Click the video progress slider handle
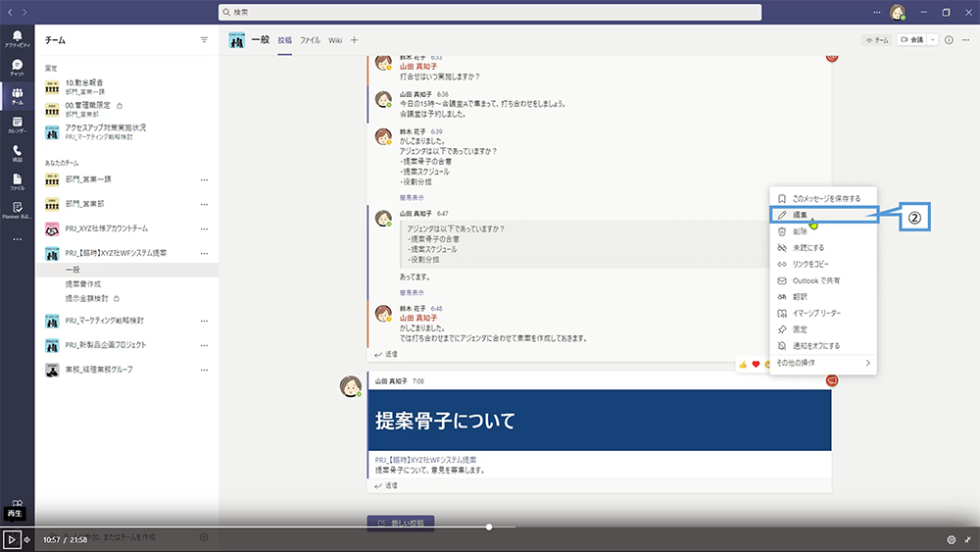 point(489,527)
